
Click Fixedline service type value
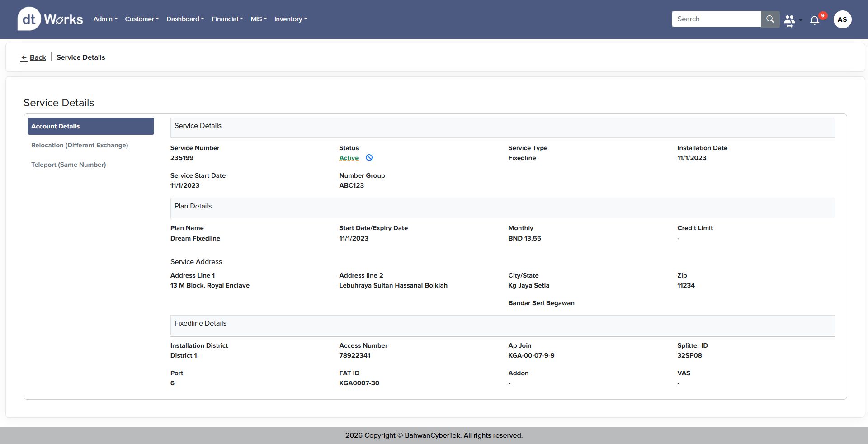click(x=522, y=158)
